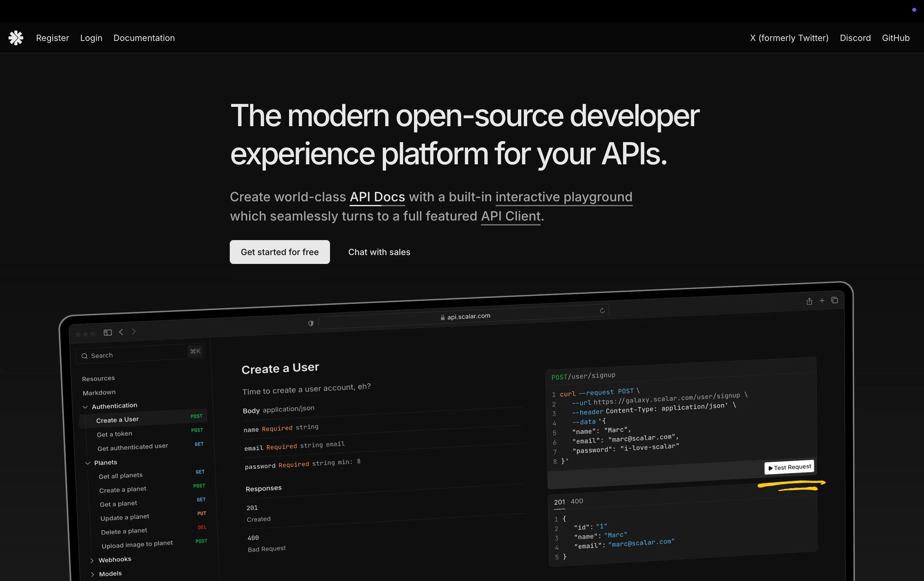This screenshot has height=581, width=924.
Task: Click the email Required field row
Action: click(x=295, y=446)
